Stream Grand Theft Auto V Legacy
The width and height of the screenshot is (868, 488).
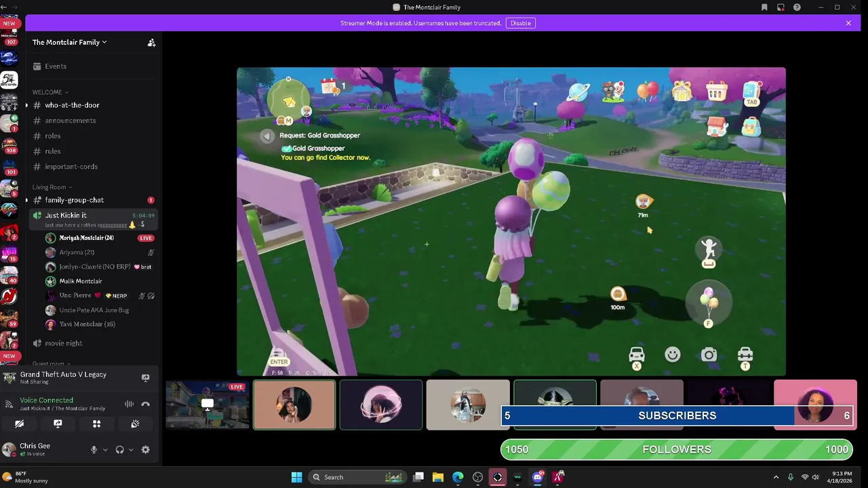(145, 378)
